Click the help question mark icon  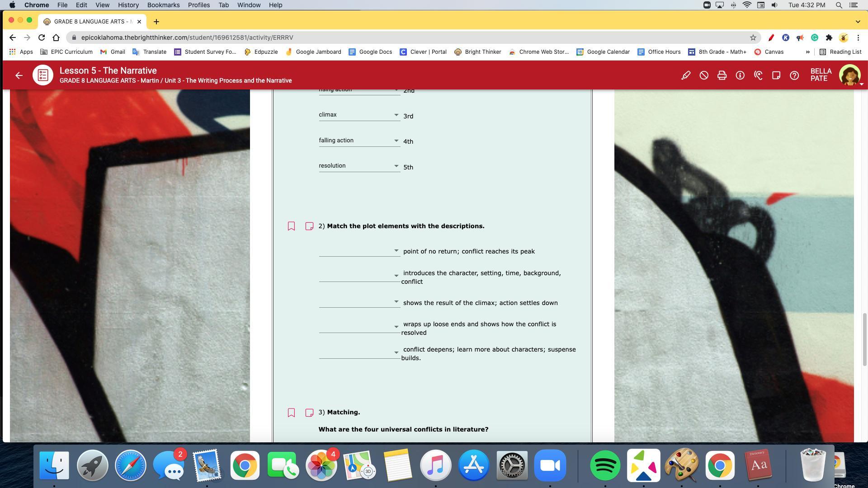tap(794, 75)
